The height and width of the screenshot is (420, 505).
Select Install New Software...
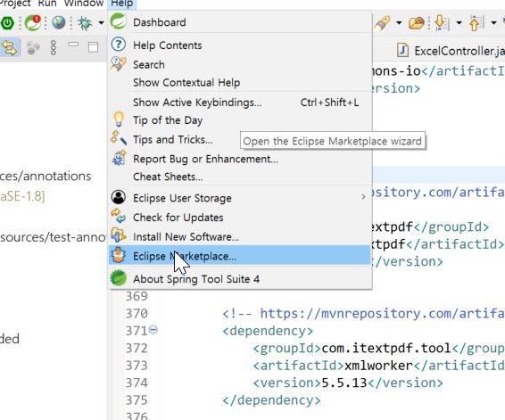coord(240,237)
